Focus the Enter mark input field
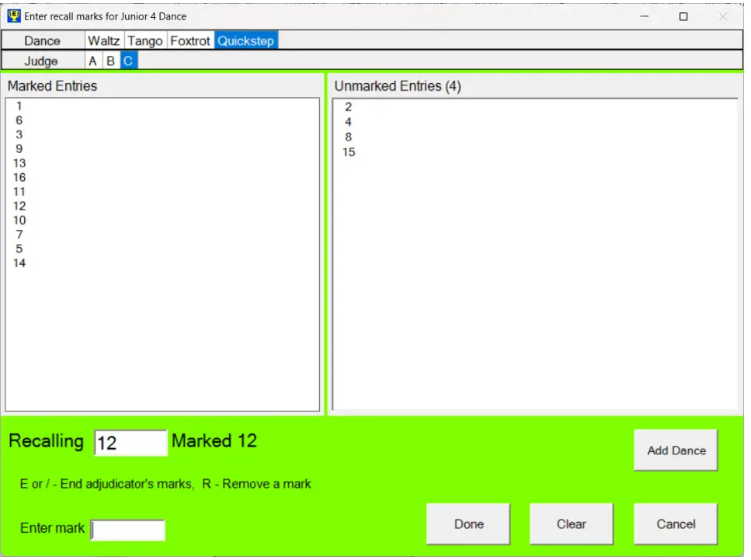The image size is (751, 560). click(128, 530)
